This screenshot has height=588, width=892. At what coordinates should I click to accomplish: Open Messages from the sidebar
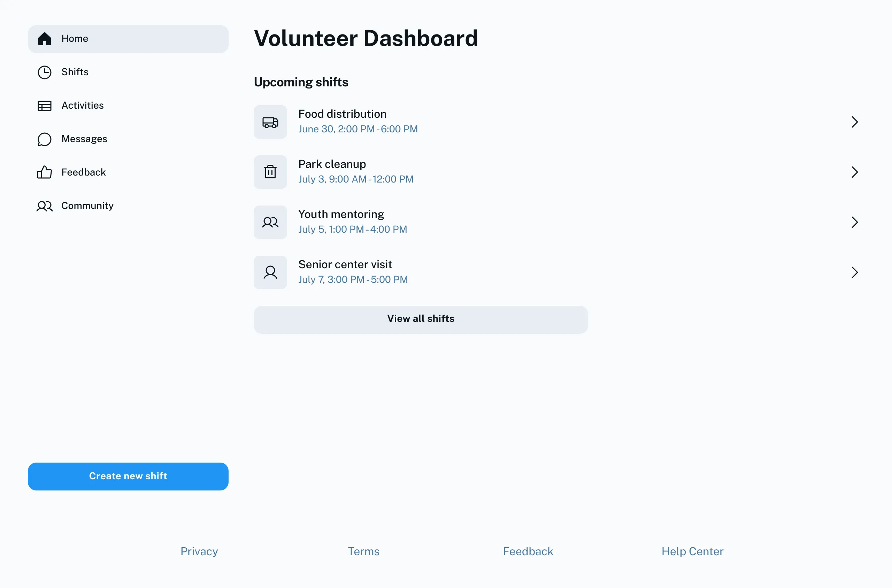click(x=128, y=139)
